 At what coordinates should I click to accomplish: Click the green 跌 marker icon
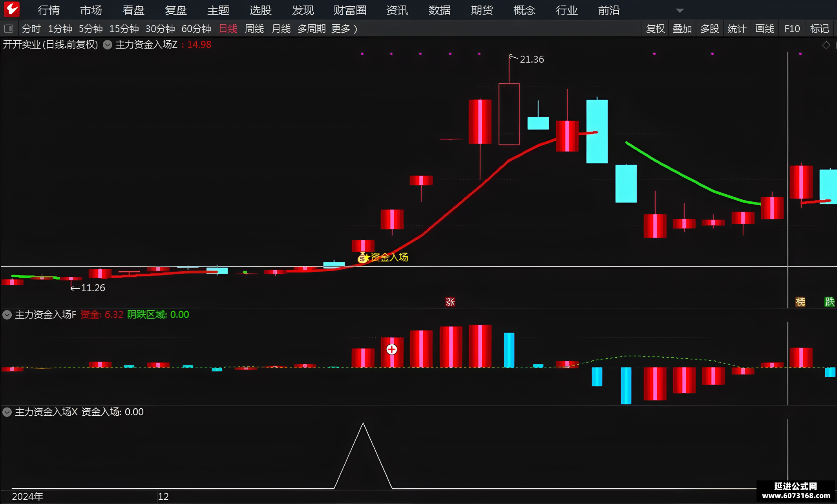[x=830, y=302]
